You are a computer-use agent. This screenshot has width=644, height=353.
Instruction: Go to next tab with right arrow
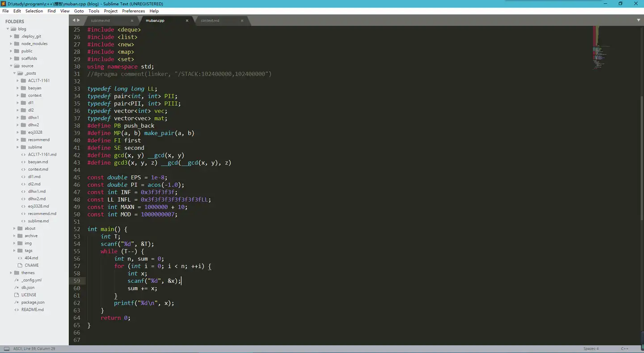tap(79, 20)
